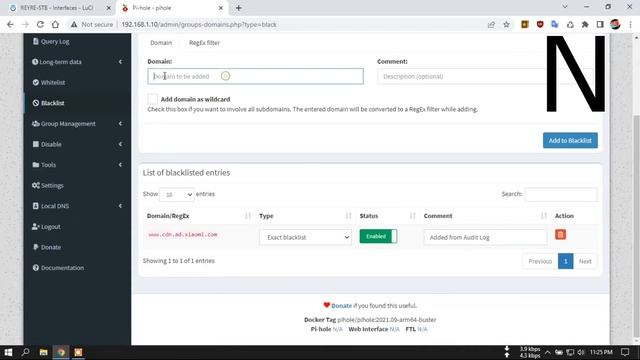Image resolution: width=640 pixels, height=360 pixels.
Task: Sort by Type column
Action: tap(305, 216)
